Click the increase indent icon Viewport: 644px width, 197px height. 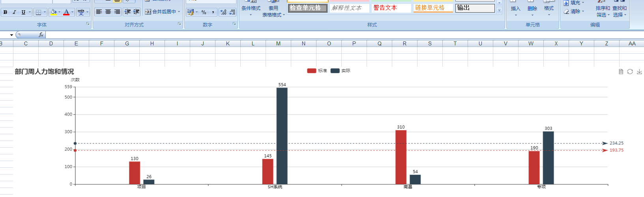137,12
